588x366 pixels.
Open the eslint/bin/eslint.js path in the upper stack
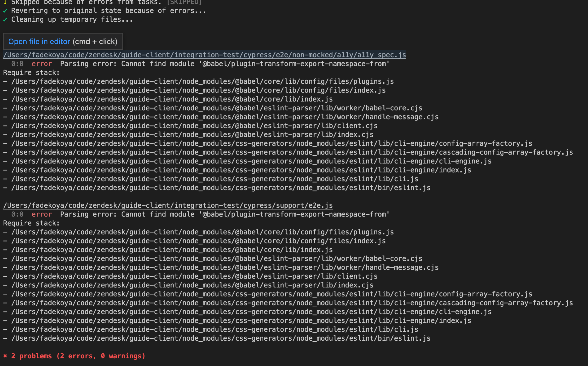point(221,188)
